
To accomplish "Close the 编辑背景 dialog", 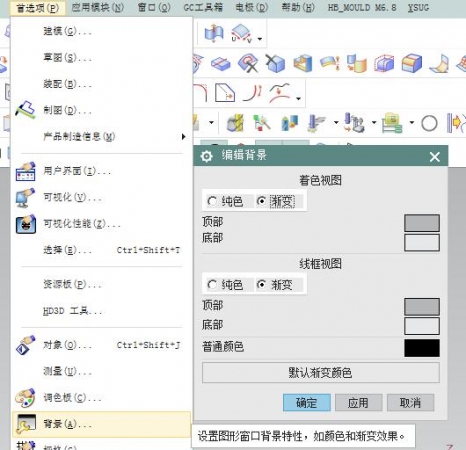I will tap(435, 157).
